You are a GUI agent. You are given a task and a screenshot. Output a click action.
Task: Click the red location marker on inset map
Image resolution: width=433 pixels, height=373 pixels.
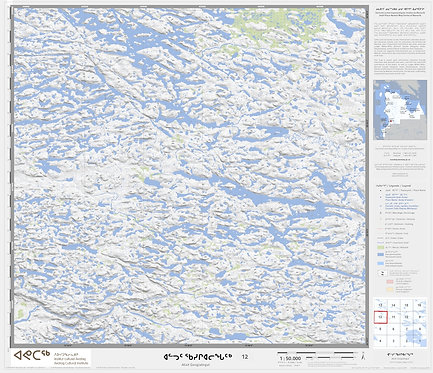click(390, 122)
